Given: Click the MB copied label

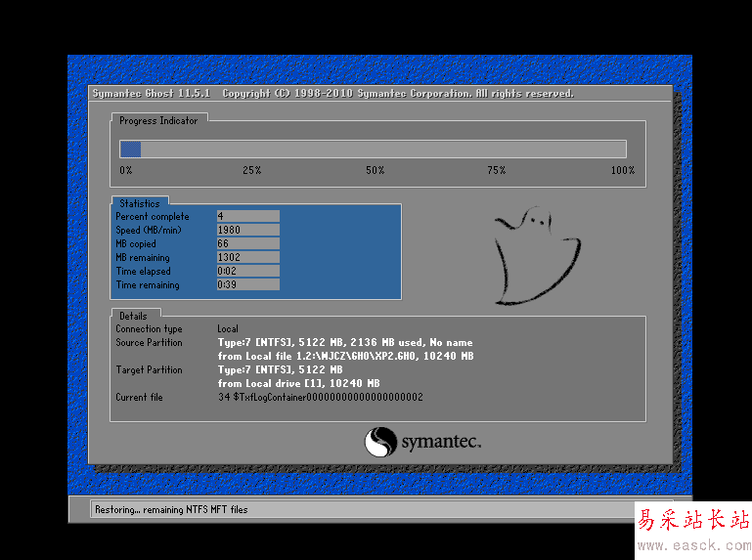Looking at the screenshot, I should (x=136, y=244).
